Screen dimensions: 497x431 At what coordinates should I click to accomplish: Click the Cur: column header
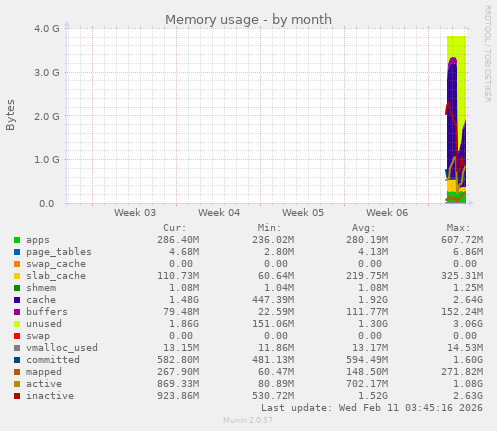click(x=175, y=228)
